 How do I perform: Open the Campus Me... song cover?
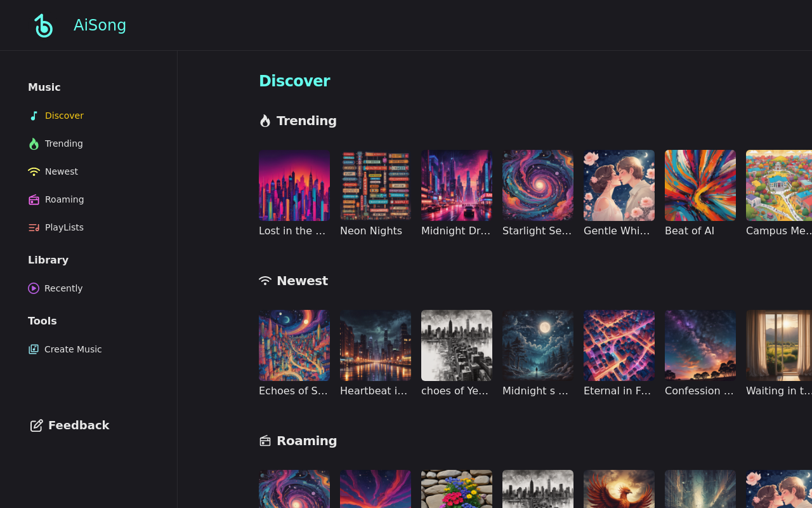pos(779,185)
